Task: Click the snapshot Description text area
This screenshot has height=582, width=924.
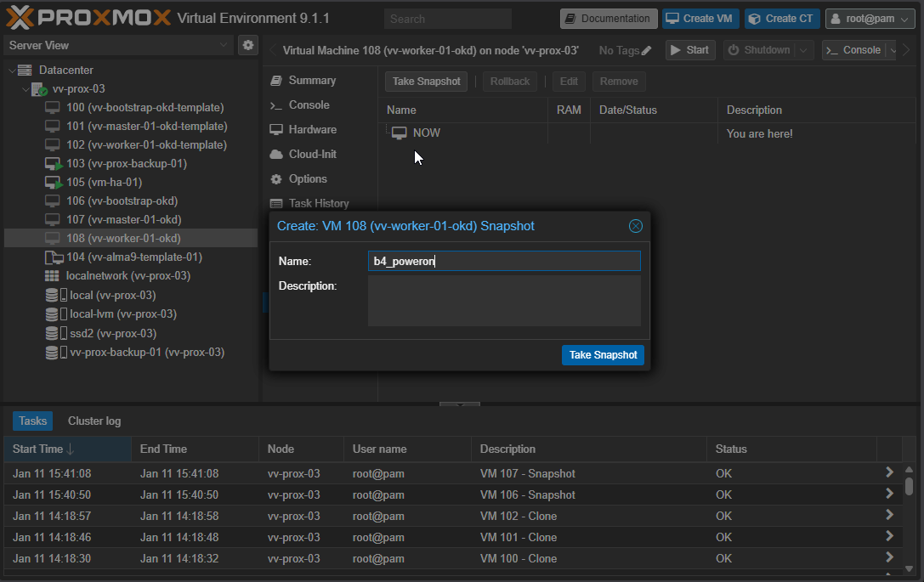Action: pos(504,301)
